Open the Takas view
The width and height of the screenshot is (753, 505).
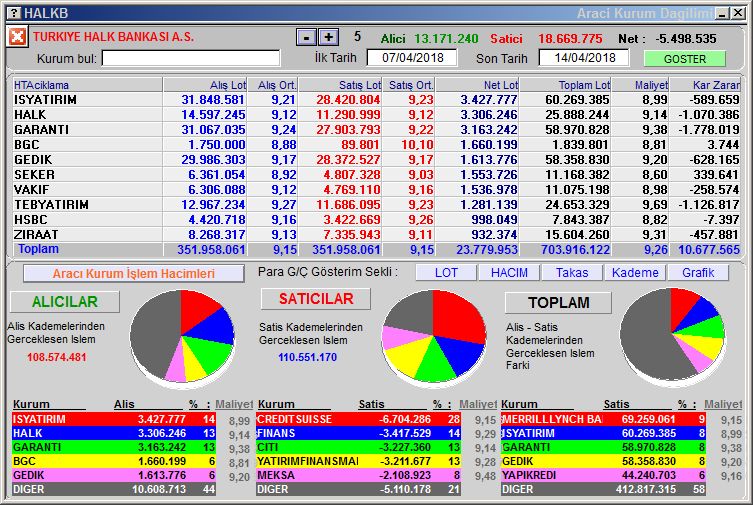572,273
